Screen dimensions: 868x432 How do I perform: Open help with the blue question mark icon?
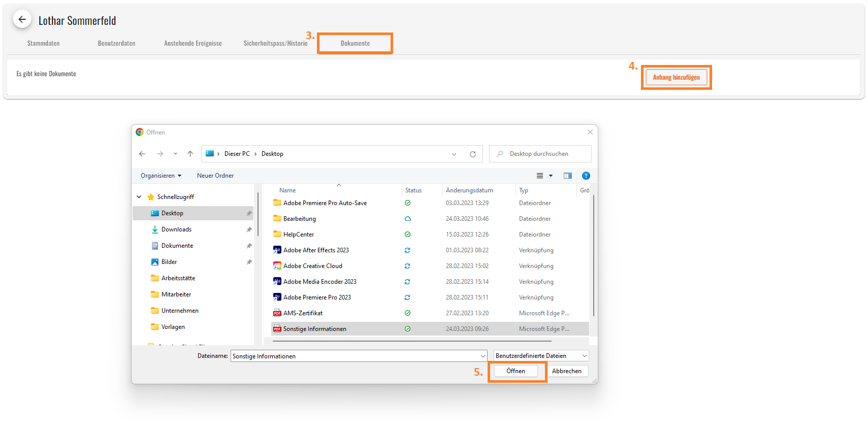(586, 176)
